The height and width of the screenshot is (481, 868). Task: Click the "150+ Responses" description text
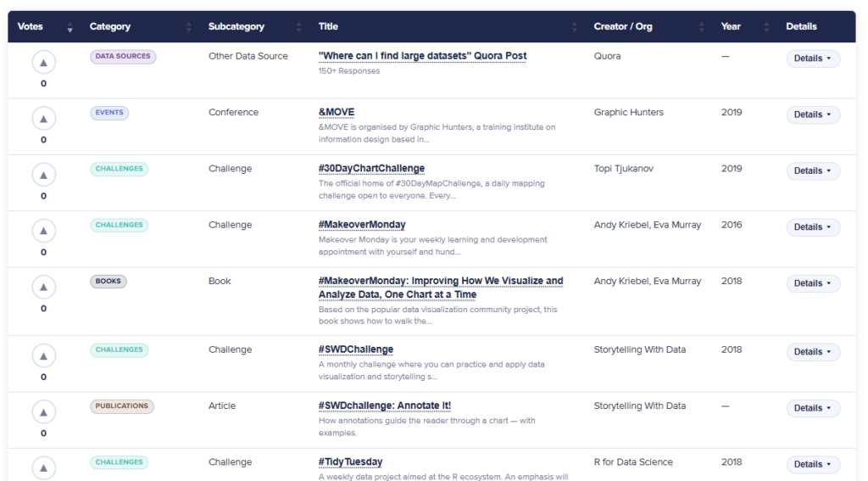tap(348, 71)
